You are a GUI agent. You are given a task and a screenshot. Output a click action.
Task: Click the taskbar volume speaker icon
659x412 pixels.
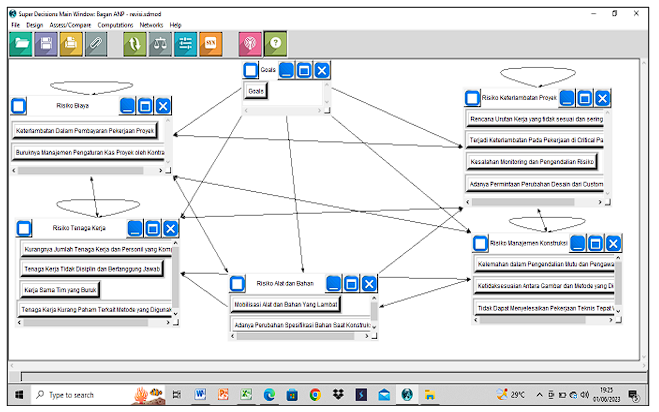point(585,395)
